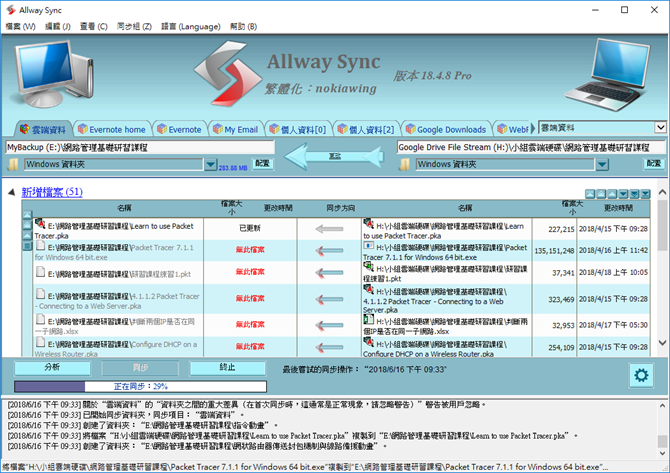Open the 幫助 (B) menu
The width and height of the screenshot is (670, 473).
click(244, 26)
